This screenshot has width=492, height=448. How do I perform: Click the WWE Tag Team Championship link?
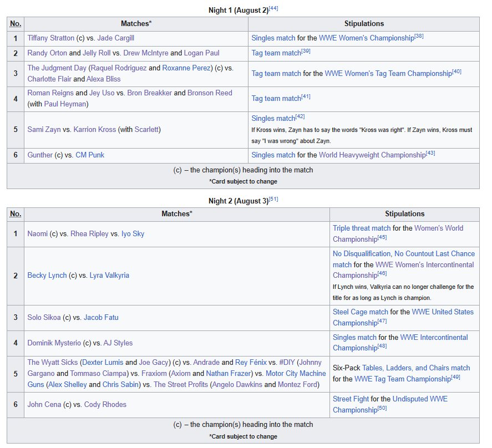coord(403,379)
